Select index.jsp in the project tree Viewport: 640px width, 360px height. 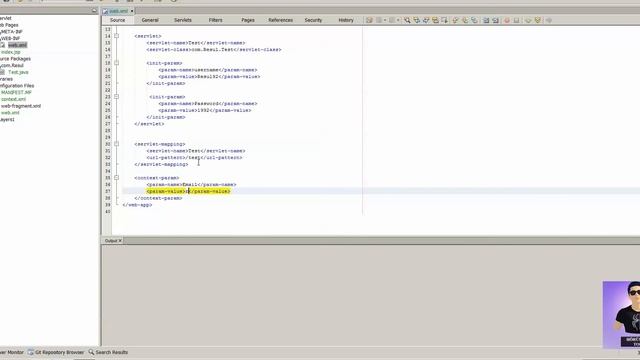[x=10, y=52]
